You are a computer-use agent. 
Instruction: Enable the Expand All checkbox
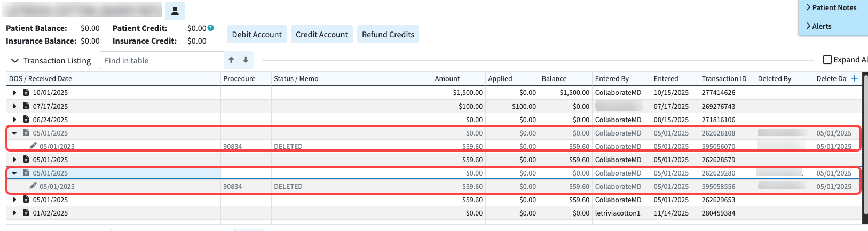(827, 60)
